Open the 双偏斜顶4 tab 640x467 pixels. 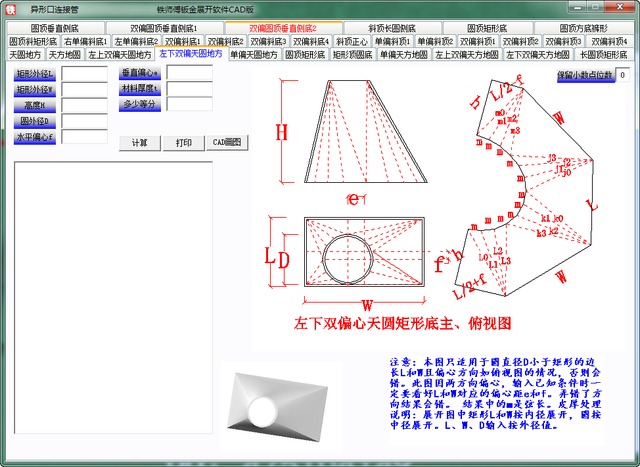609,42
